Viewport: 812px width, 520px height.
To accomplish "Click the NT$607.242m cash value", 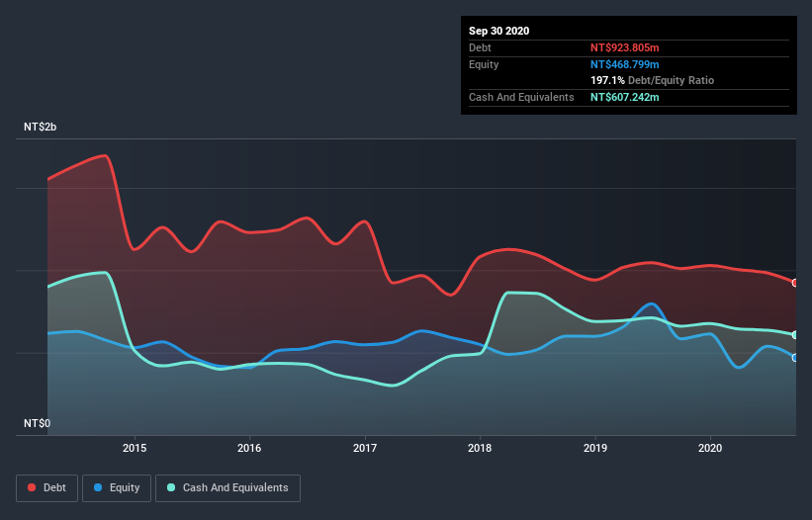I will 624,97.
